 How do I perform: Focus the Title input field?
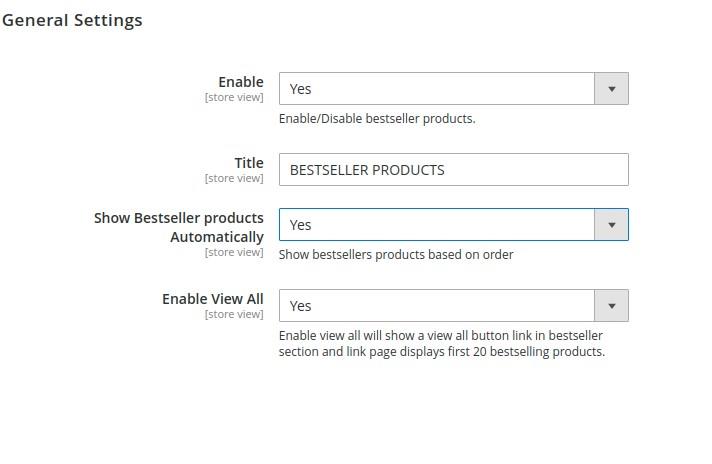click(540, 170)
